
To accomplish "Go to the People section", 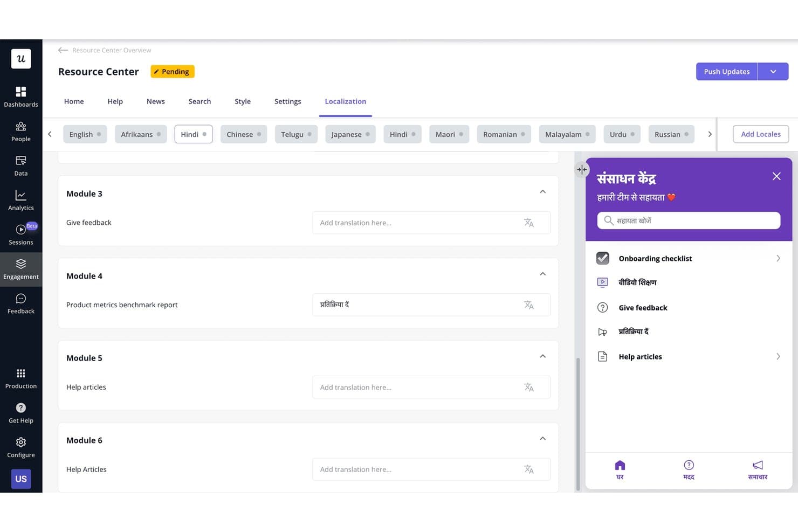I will pyautogui.click(x=21, y=132).
